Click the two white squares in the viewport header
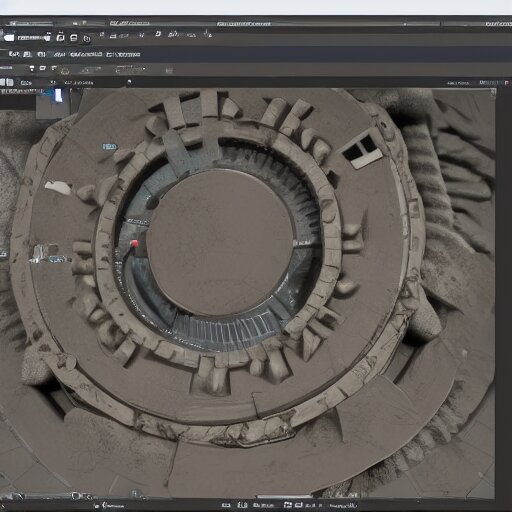Viewport: 512px width, 512px height. (x=7, y=82)
